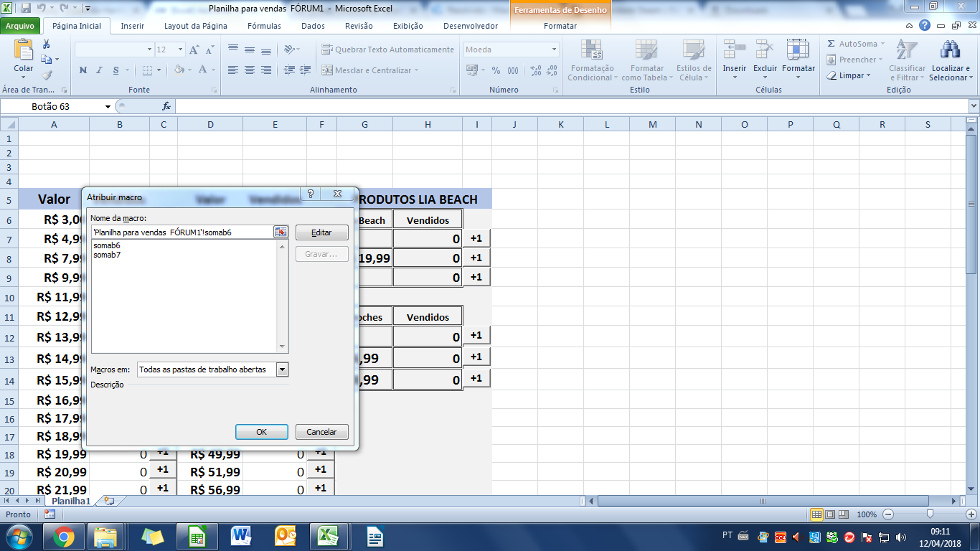This screenshot has height=551, width=980.
Task: Click the Nome da macro input field
Action: tap(182, 232)
